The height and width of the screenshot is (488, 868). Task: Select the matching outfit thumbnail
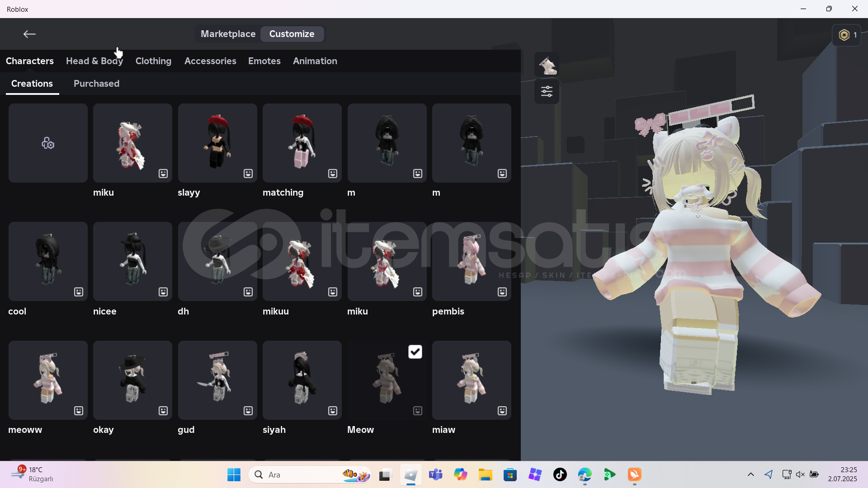click(x=302, y=143)
